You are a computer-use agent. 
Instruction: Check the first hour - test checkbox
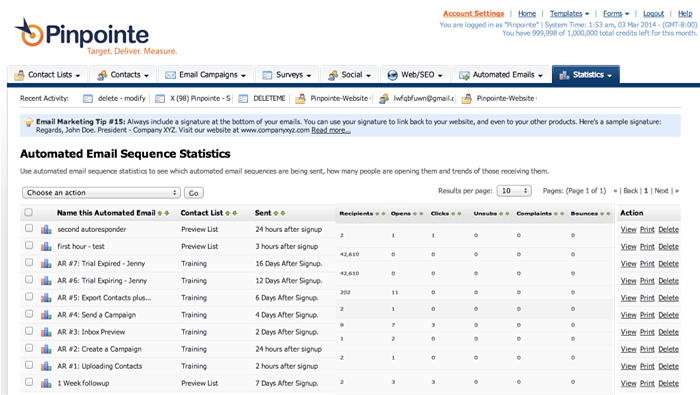(x=29, y=245)
